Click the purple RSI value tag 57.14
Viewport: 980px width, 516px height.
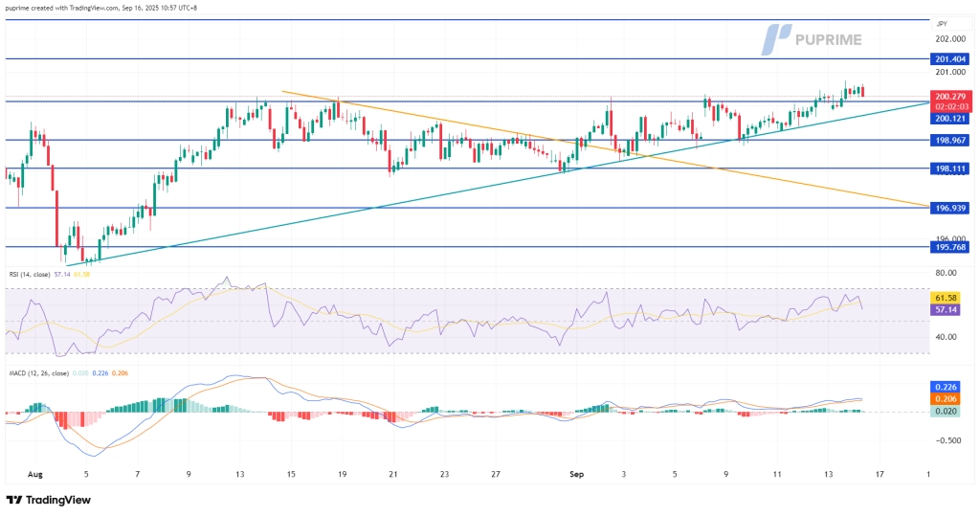pos(949,310)
